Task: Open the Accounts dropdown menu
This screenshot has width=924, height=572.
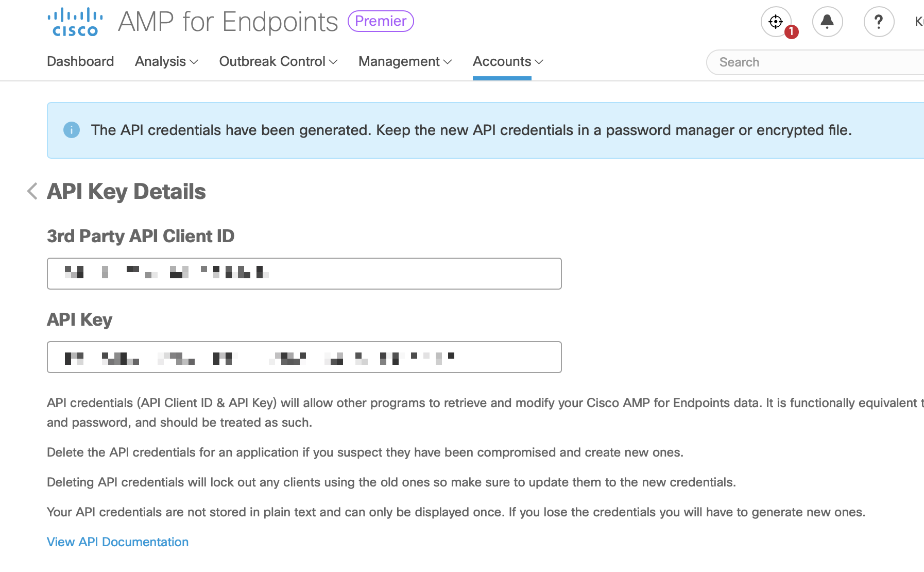Action: coord(508,61)
